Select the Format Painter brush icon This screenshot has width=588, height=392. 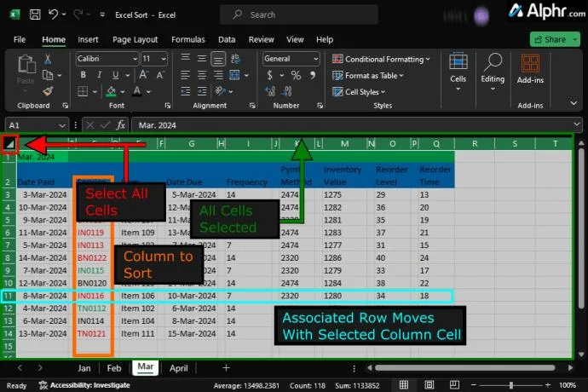(x=48, y=90)
